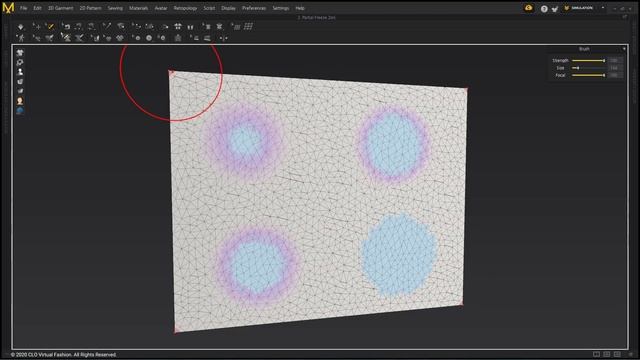Click the avatar face icon in viewport sidebar
Screen dimensions: 640x360
click(20, 101)
